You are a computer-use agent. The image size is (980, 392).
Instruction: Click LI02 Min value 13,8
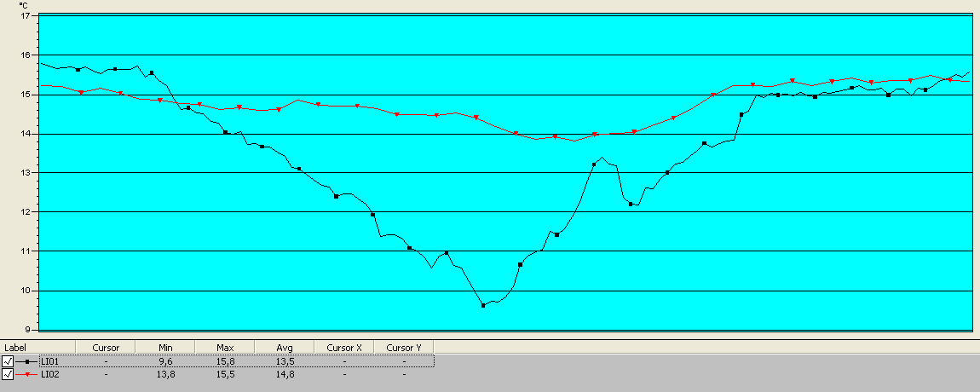click(165, 374)
